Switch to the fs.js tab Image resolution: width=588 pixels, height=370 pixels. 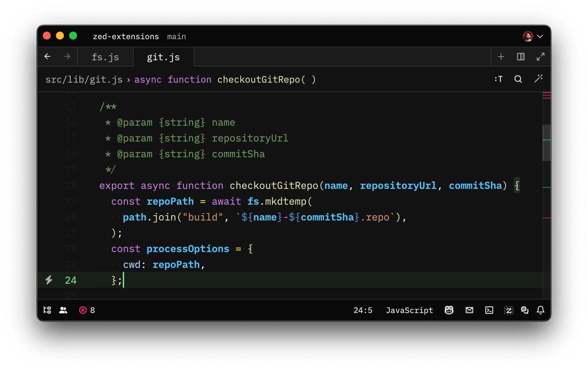click(x=105, y=57)
